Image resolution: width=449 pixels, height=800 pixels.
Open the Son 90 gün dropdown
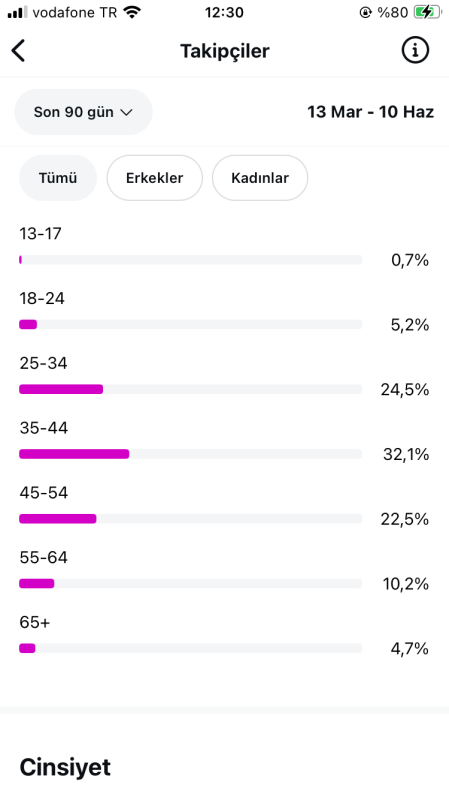pos(83,112)
